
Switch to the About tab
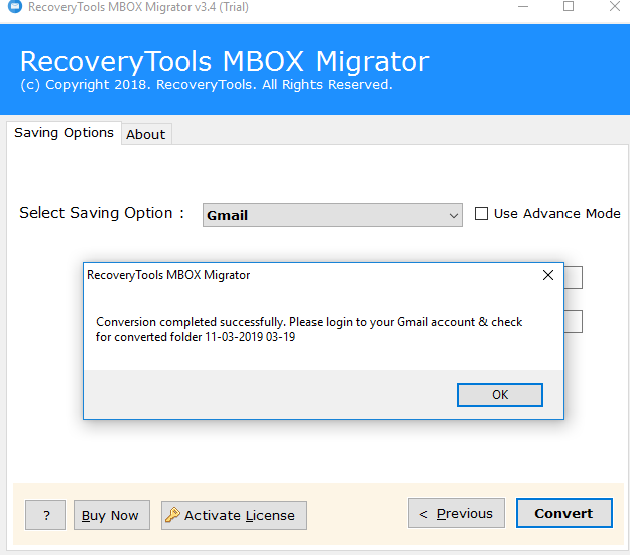click(146, 134)
